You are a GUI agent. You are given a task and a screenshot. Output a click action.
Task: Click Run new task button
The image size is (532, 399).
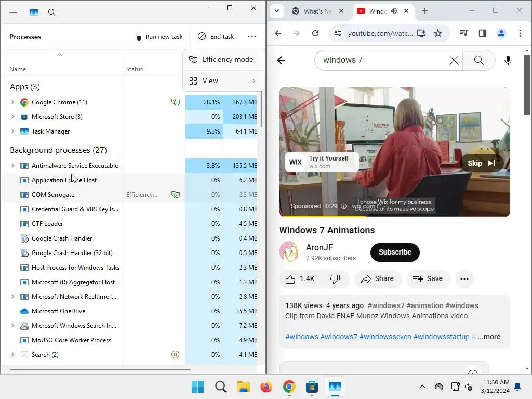click(158, 37)
